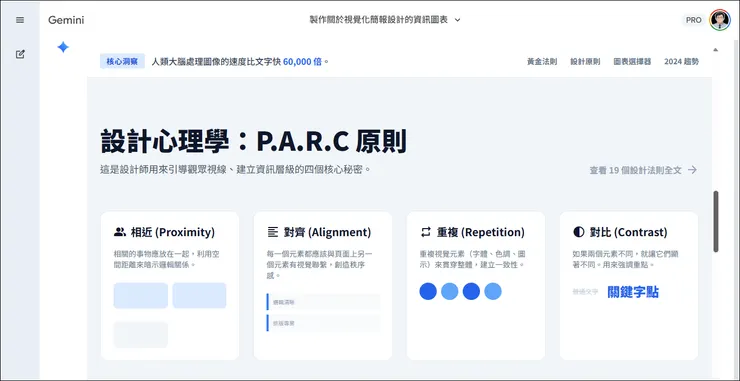This screenshot has height=381, width=740.
Task: Click the first light blue circle in Repetition card
Action: (x=450, y=291)
